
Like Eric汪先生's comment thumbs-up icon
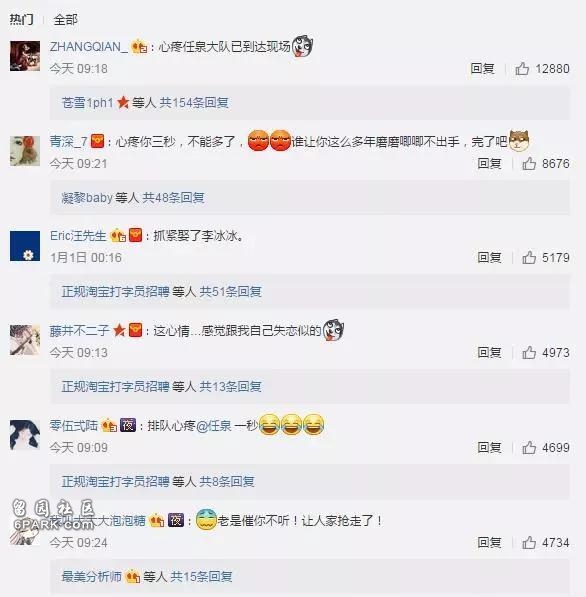[529, 258]
